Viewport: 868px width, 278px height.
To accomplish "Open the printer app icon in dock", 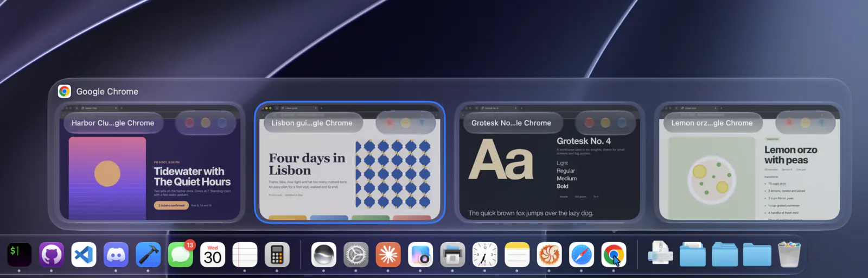I will [x=452, y=255].
